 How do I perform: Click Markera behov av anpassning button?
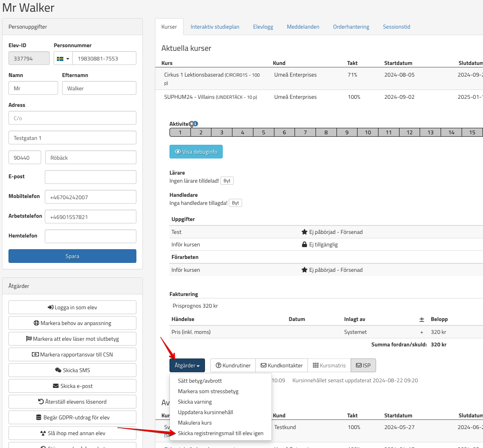click(72, 323)
